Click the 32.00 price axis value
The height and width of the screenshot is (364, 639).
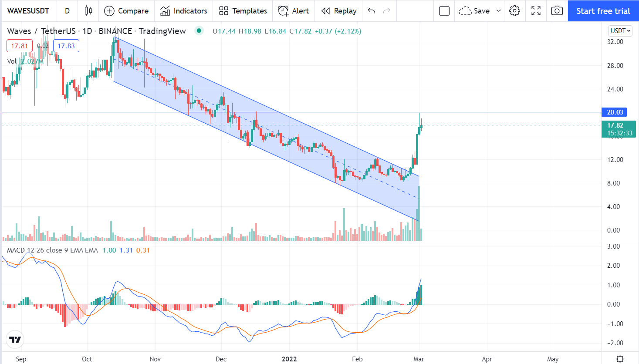pos(615,42)
